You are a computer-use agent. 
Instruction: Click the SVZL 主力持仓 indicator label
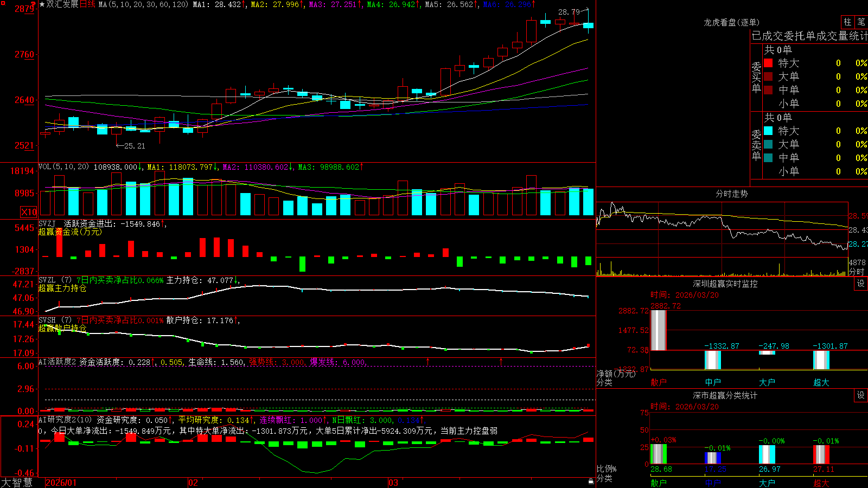138,280
